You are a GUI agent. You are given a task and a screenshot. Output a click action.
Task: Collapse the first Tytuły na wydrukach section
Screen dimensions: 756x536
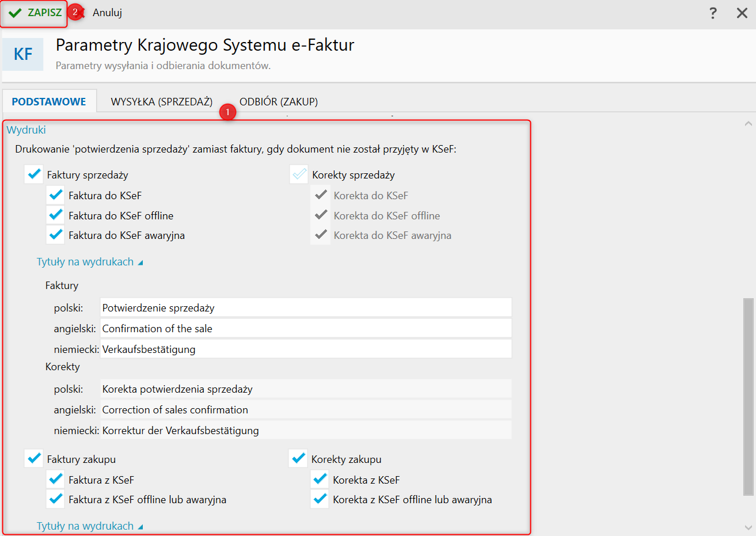pyautogui.click(x=89, y=262)
